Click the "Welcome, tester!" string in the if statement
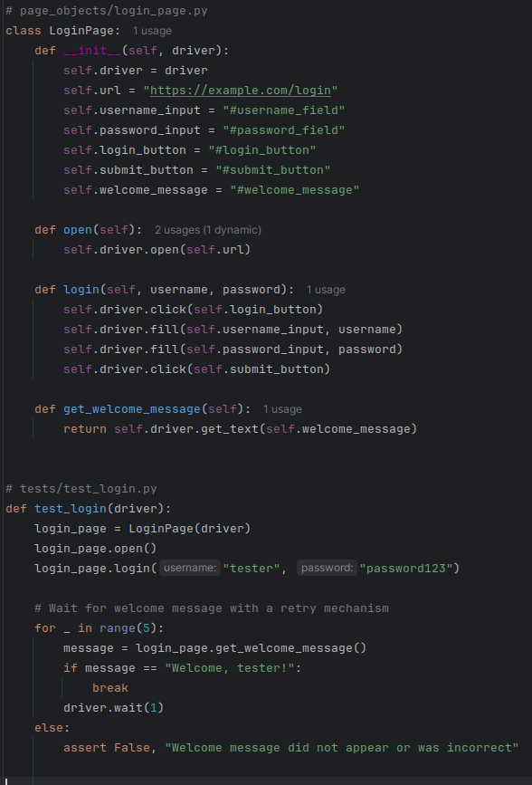This screenshot has width=532, height=785. pyautogui.click(x=230, y=668)
